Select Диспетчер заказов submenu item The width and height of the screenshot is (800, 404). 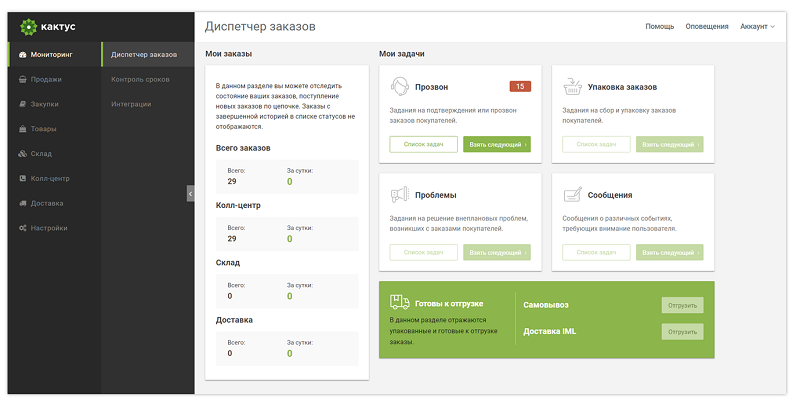pos(144,54)
